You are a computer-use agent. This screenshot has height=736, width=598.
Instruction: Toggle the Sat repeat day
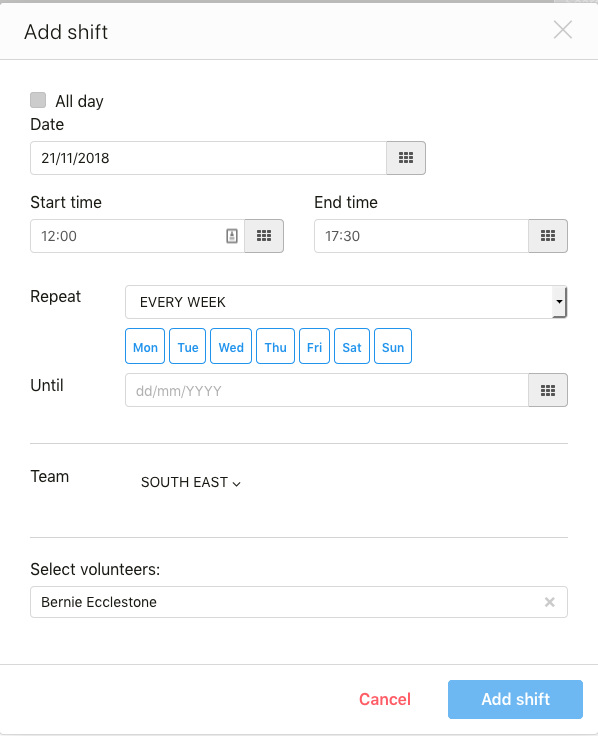pos(352,346)
